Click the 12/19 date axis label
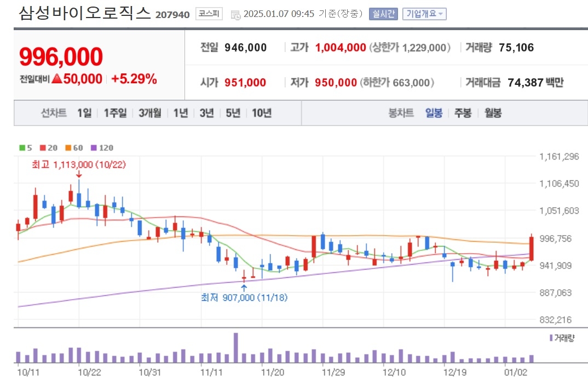This screenshot has height=389, width=588. (x=455, y=372)
